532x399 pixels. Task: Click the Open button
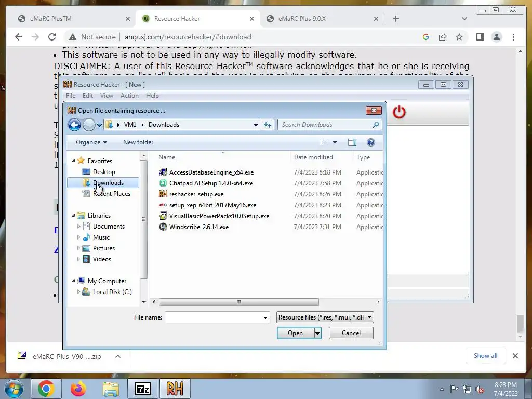coord(296,333)
